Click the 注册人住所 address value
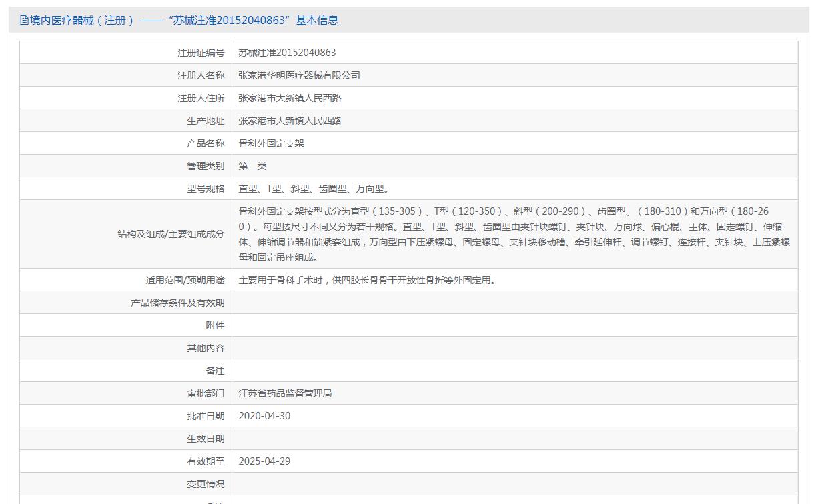 290,98
